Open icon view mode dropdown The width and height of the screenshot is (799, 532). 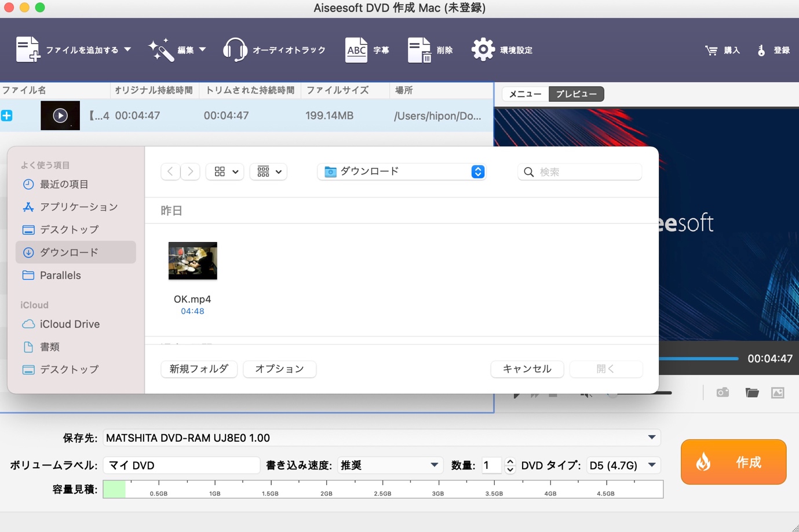coord(225,172)
